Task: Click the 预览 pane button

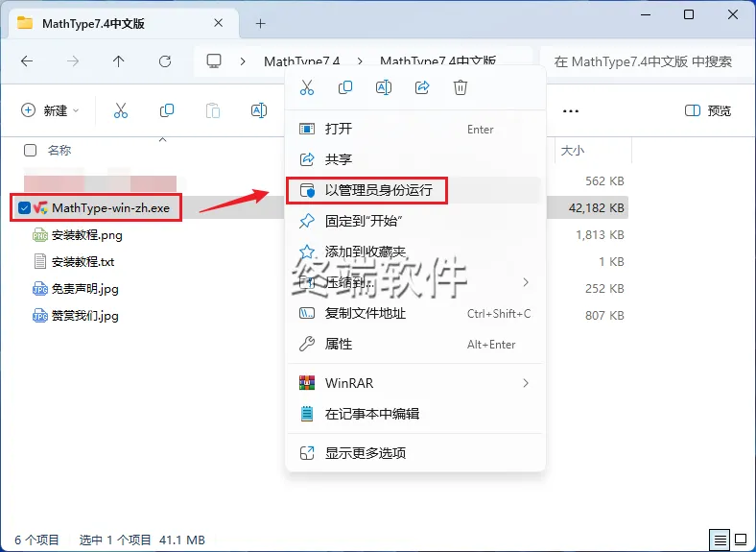Action: pos(708,111)
